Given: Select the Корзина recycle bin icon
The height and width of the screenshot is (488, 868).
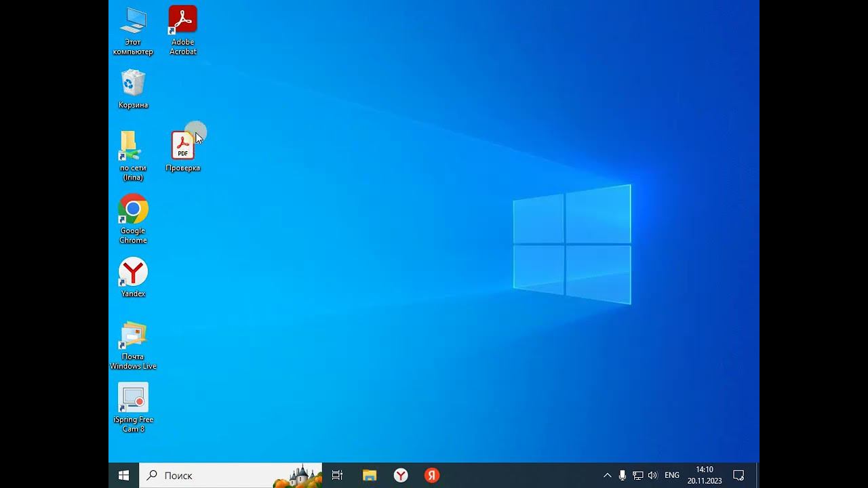Looking at the screenshot, I should (133, 89).
